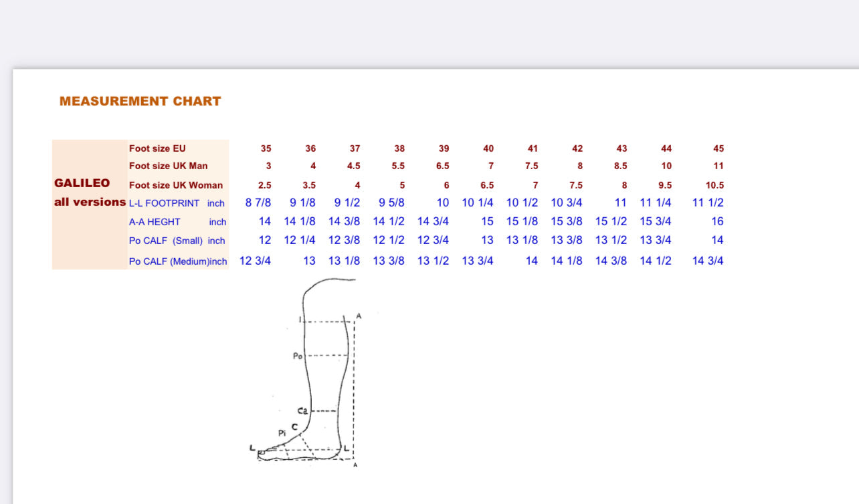Select EU size 41 column header
The image size is (859, 504).
tap(533, 148)
